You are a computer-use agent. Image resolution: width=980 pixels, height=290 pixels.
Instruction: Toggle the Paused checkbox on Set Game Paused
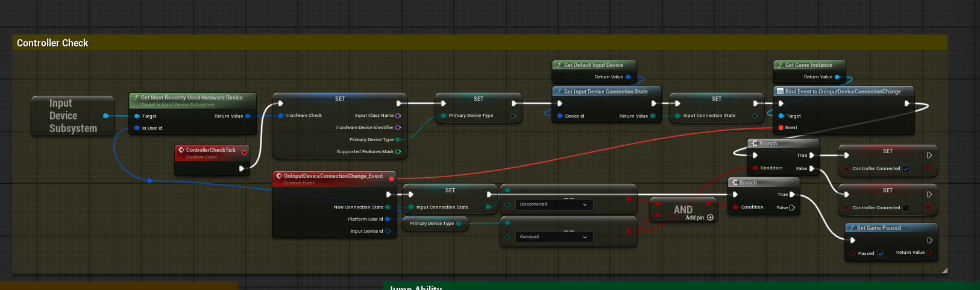tap(881, 253)
